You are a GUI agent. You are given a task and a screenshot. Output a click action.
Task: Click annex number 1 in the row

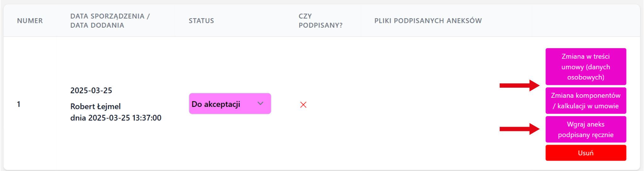coord(19,104)
